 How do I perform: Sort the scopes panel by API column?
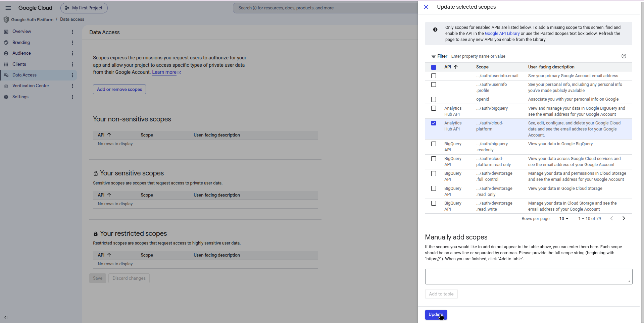451,67
